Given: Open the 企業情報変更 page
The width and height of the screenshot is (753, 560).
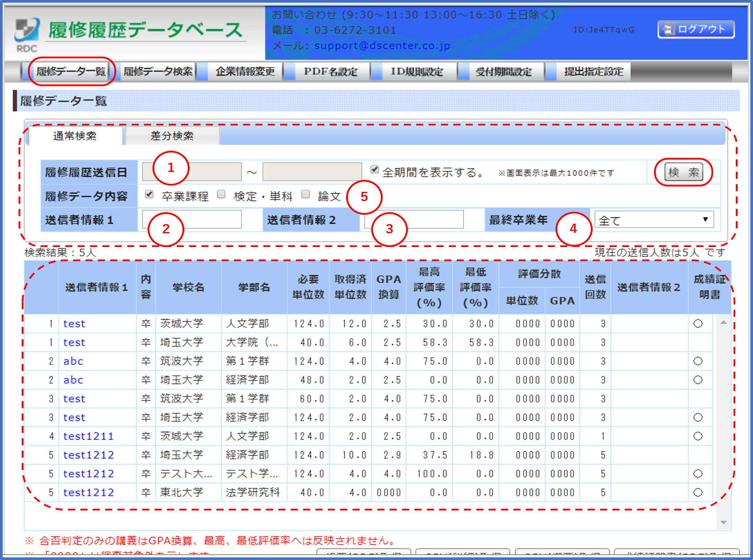Looking at the screenshot, I should pos(245,71).
